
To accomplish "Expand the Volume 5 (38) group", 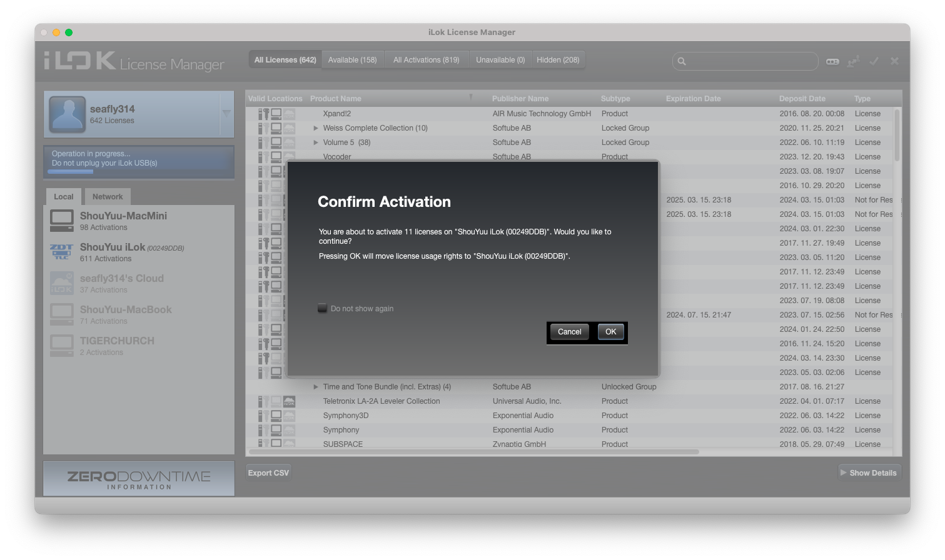I will pyautogui.click(x=316, y=142).
